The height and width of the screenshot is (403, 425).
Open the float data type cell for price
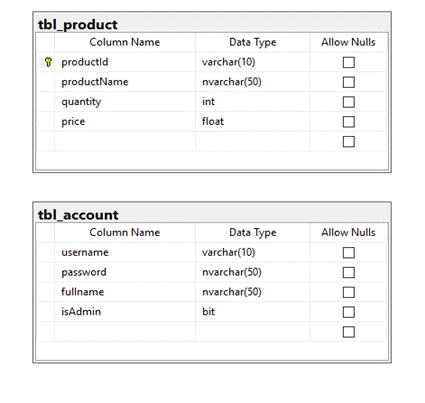point(253,122)
